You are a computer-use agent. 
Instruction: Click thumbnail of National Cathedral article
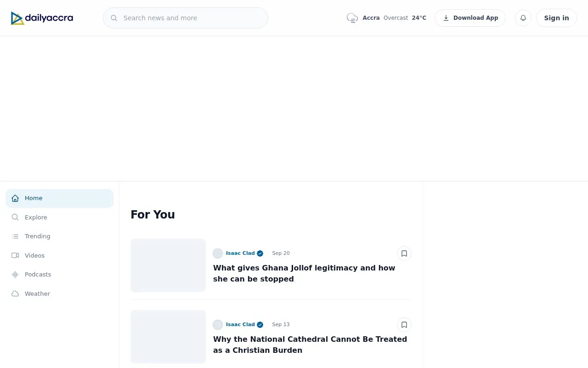click(x=168, y=336)
